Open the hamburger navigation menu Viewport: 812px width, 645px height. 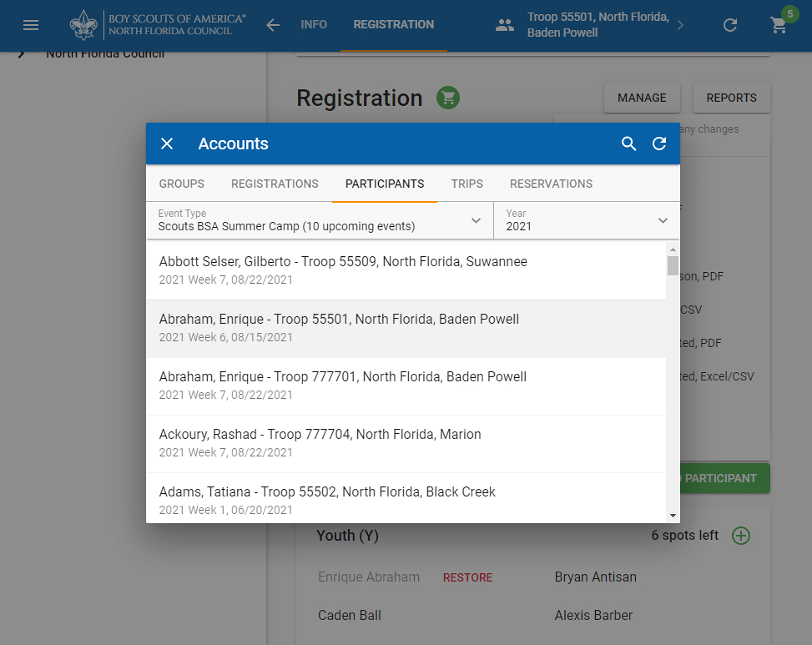[x=31, y=25]
